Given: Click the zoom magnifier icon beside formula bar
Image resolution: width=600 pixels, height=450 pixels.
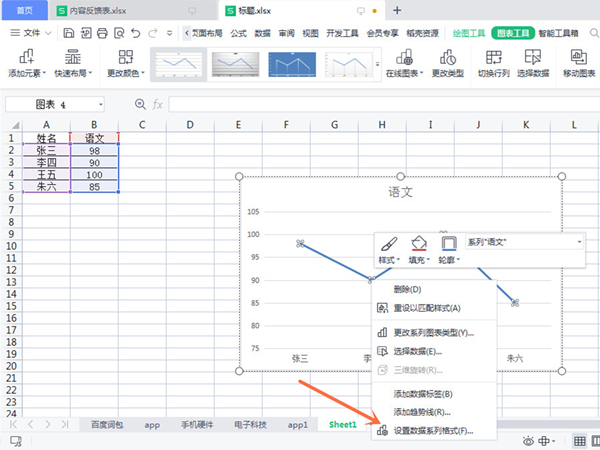Looking at the screenshot, I should coord(140,104).
